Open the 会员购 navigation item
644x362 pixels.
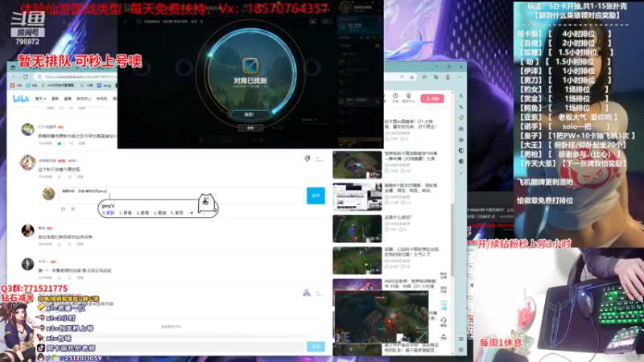[x=101, y=99]
